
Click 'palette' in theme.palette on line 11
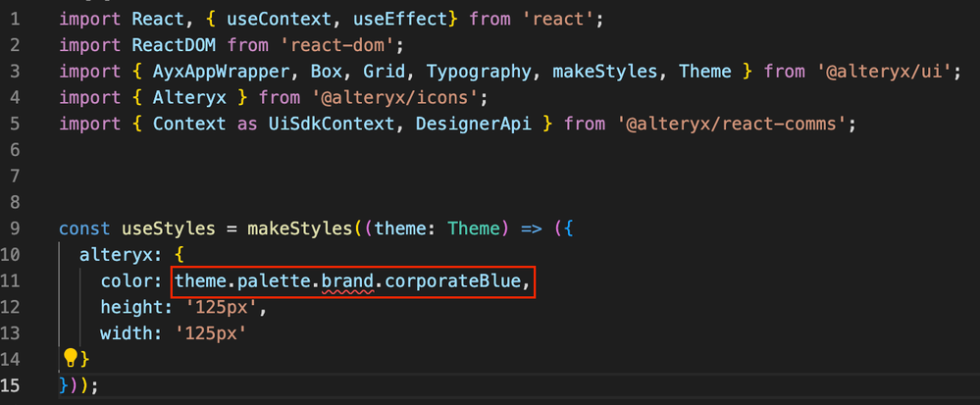[274, 281]
